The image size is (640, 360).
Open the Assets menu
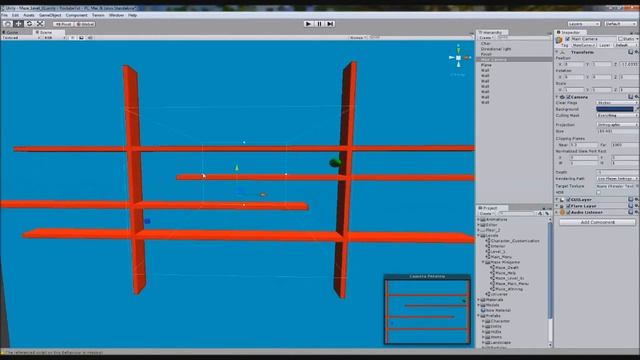pos(29,15)
